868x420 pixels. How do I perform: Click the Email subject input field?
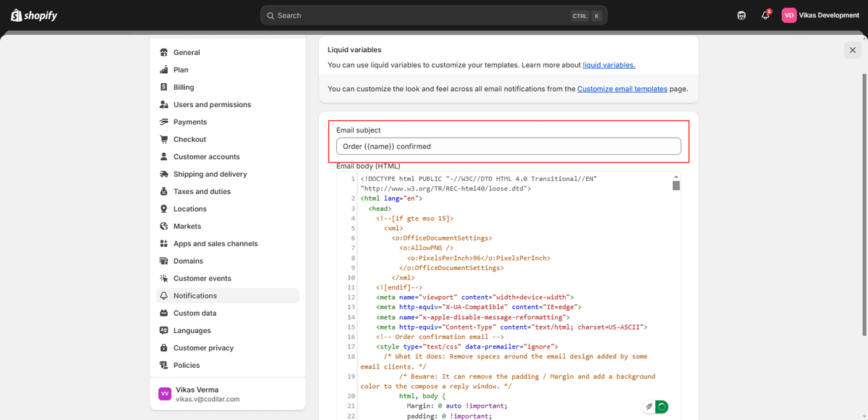click(x=509, y=146)
